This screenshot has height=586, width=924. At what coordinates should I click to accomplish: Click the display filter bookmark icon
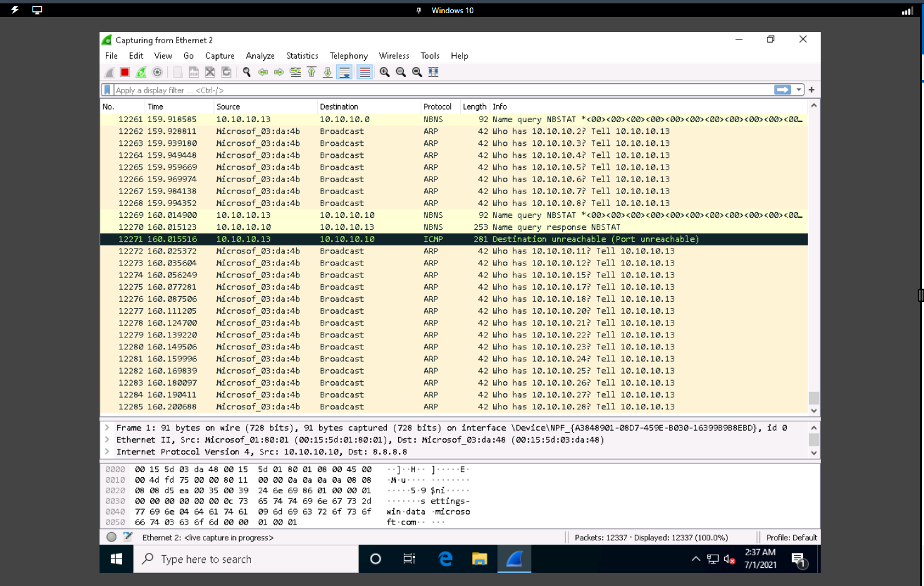click(x=108, y=90)
